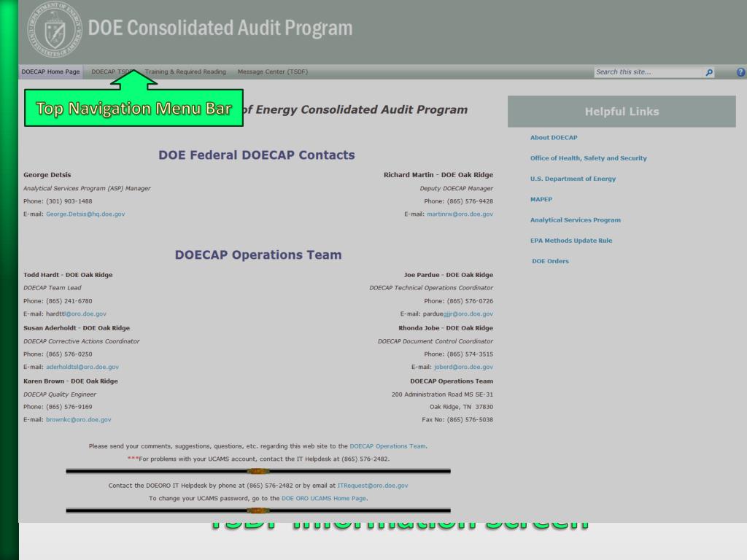Viewport: 747px width, 560px height.
Task: Open EPA Methods Update Rule link
Action: (x=571, y=241)
